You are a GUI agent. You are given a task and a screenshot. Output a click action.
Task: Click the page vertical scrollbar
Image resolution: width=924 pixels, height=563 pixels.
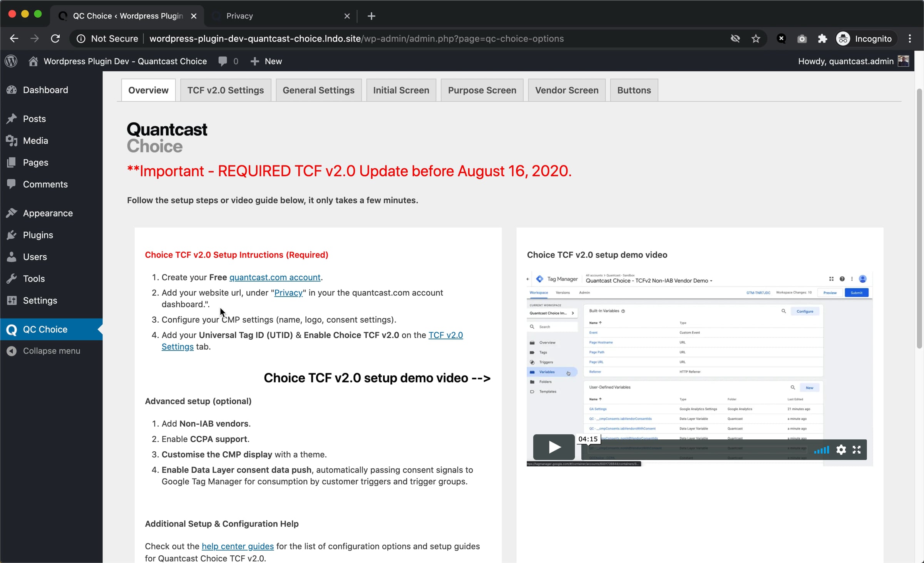(x=919, y=218)
